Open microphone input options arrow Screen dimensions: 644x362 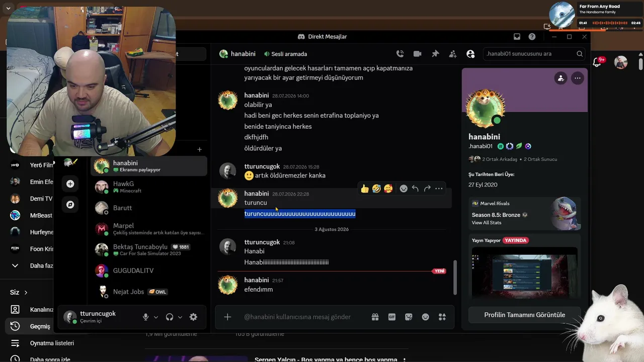156,317
